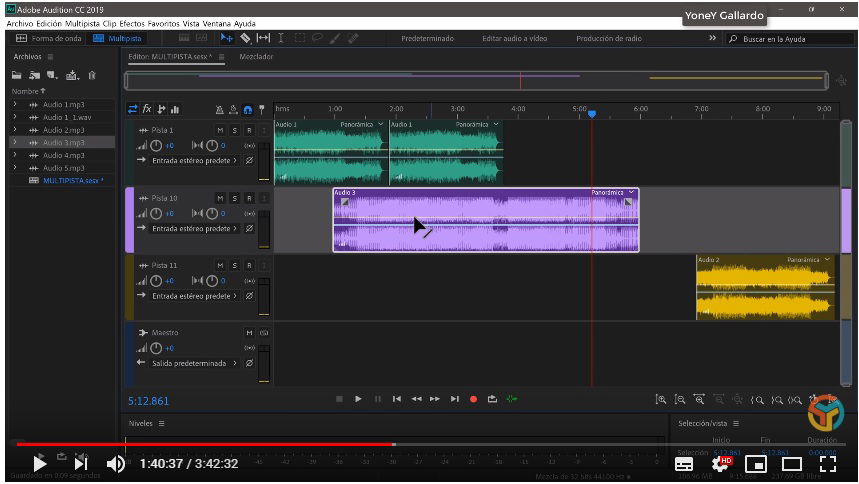Select the Slip tool
859x484 pixels.
[x=264, y=38]
